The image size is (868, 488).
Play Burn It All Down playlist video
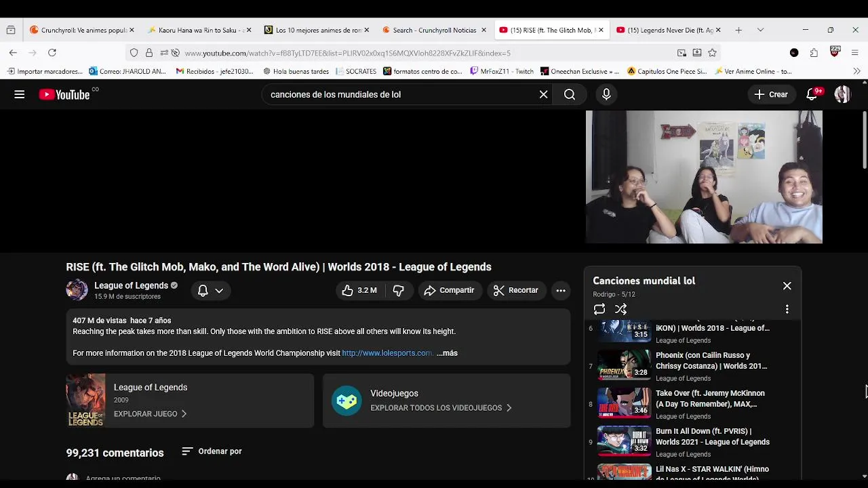tap(692, 443)
